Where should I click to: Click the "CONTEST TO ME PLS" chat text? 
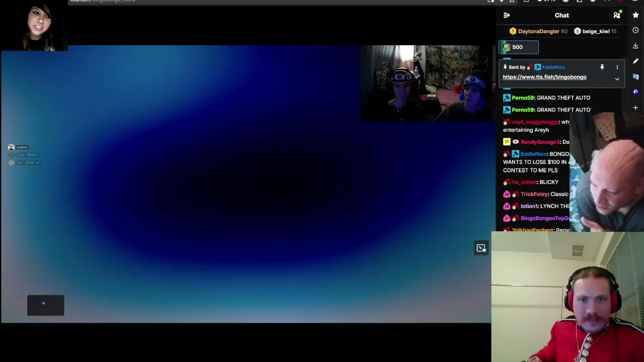point(530,170)
